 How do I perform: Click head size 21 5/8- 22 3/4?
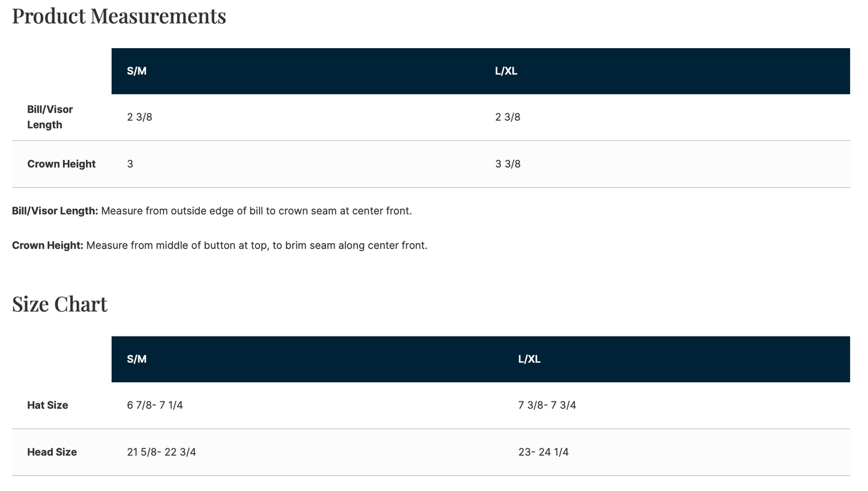(162, 452)
